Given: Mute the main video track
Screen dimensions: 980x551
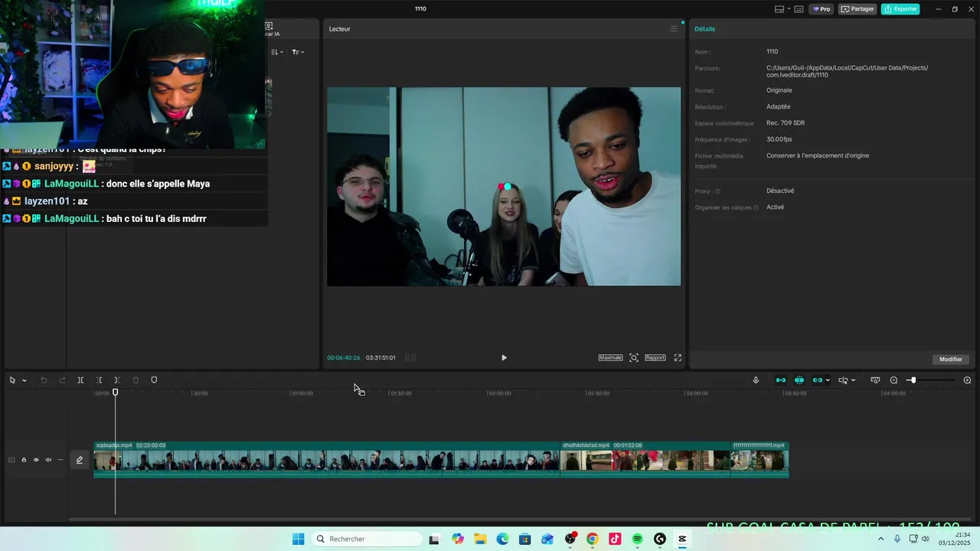Looking at the screenshot, I should (48, 460).
